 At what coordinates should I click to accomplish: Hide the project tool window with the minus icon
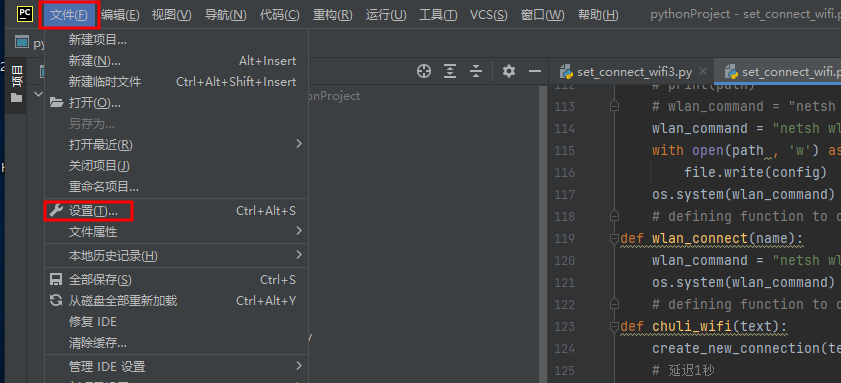tap(535, 71)
